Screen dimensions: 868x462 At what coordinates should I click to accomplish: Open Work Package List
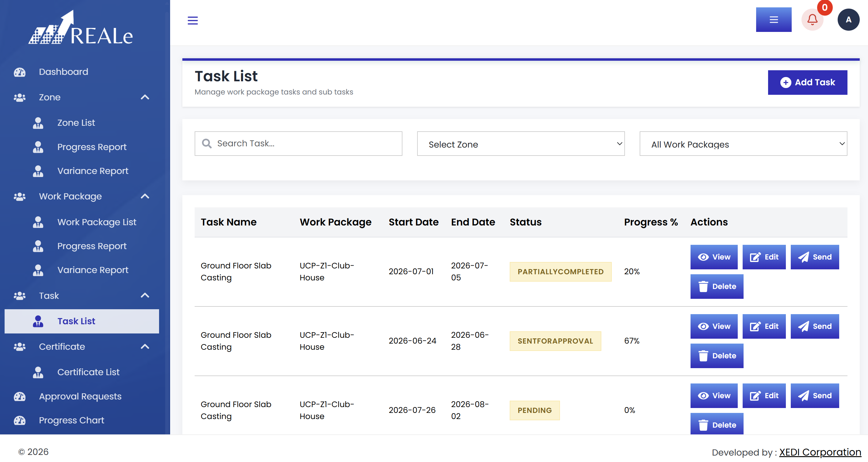click(x=97, y=222)
